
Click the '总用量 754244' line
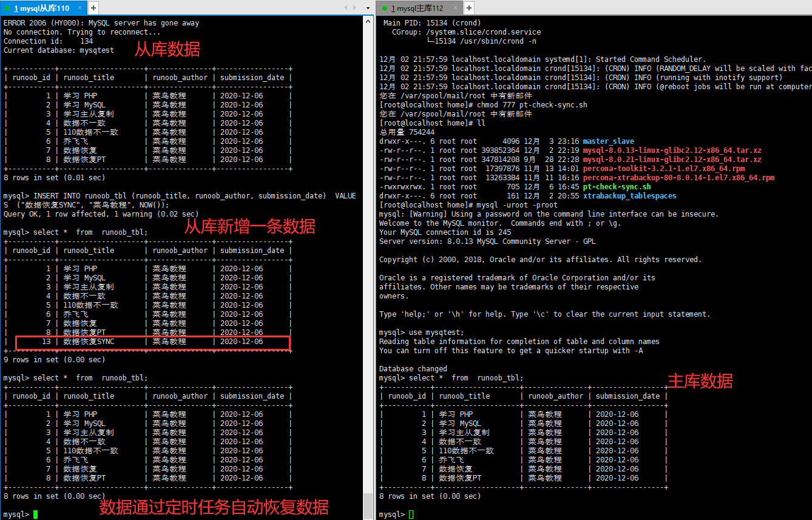click(x=407, y=132)
